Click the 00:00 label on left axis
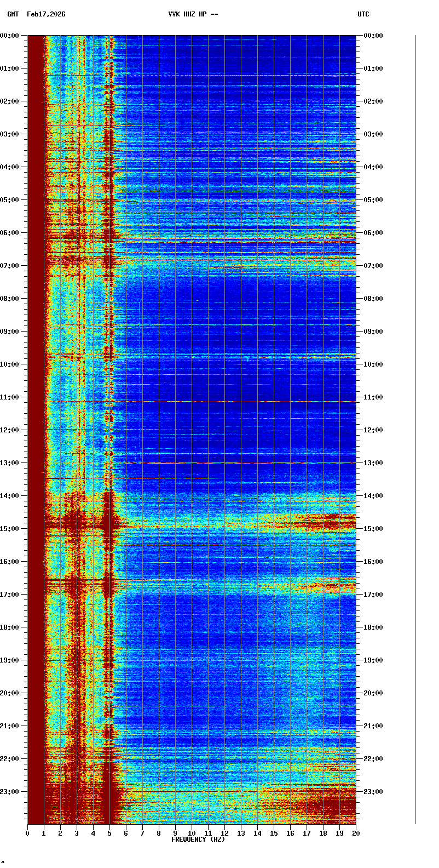 coord(10,36)
